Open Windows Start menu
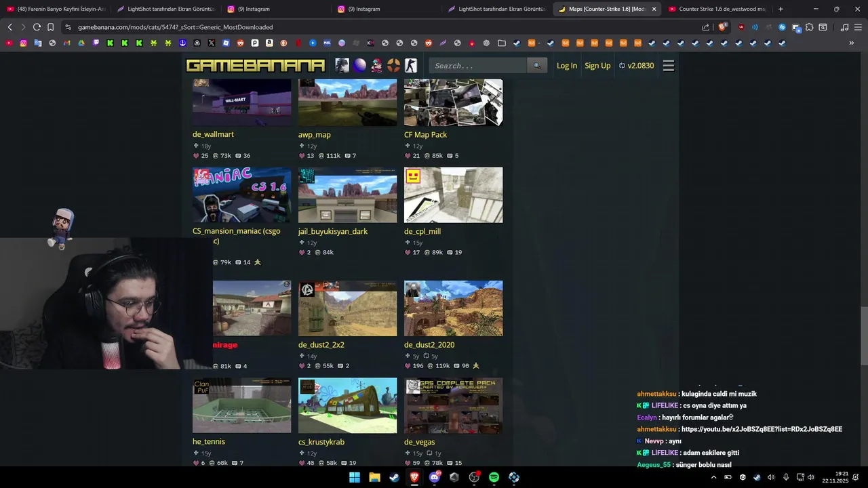The height and width of the screenshot is (488, 868). coord(355,477)
